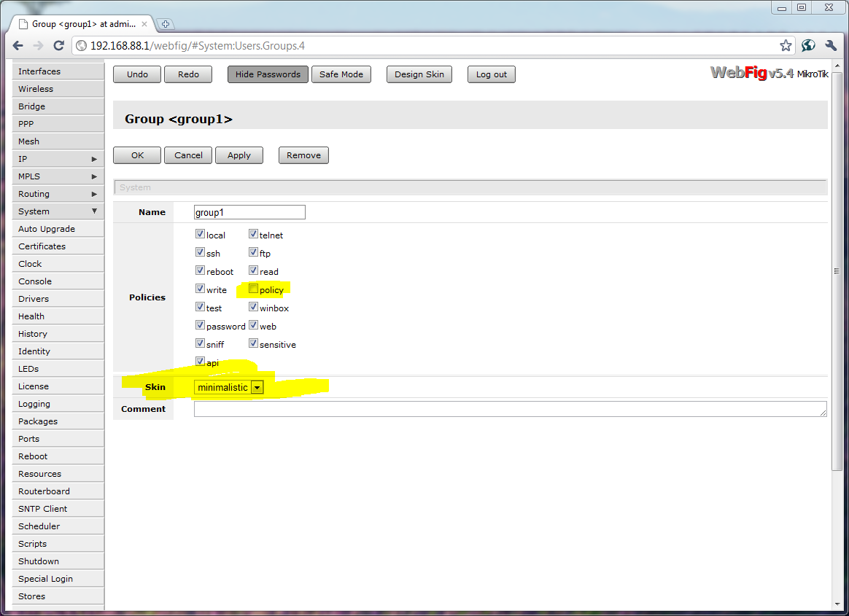The image size is (849, 616).
Task: Toggle the sniff policy checkbox
Action: (200, 343)
